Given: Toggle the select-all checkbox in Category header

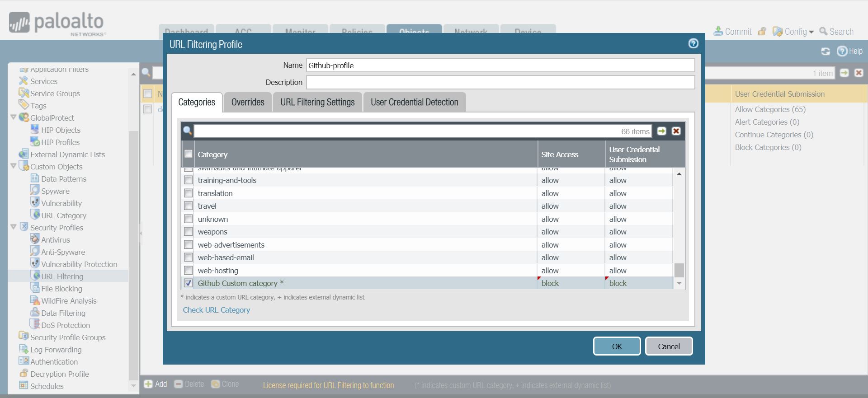Looking at the screenshot, I should click(x=189, y=154).
